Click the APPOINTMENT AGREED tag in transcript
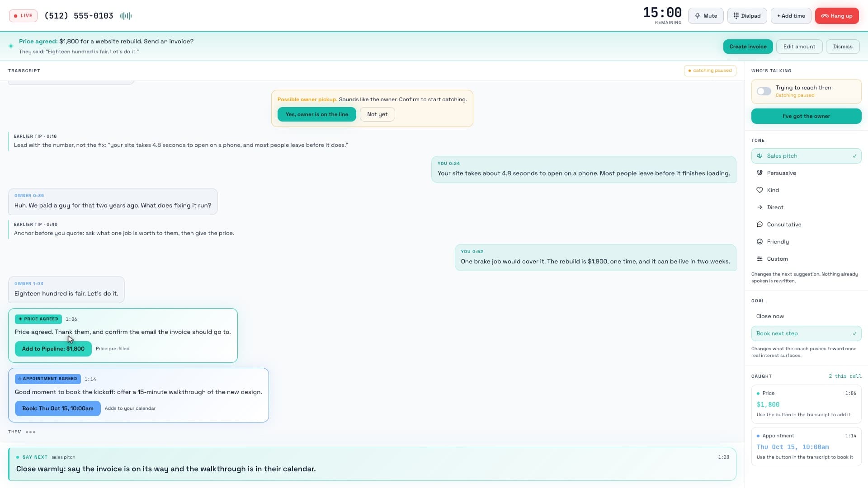 click(x=48, y=379)
